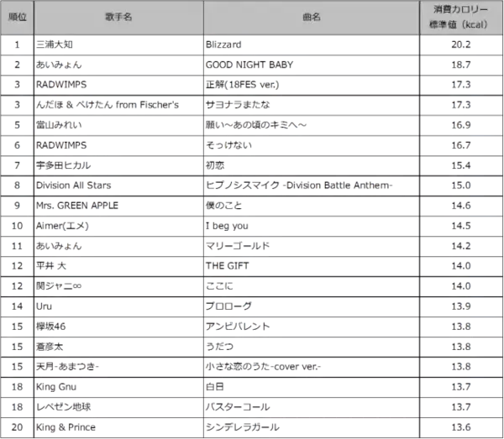Click rank number 10
The height and width of the screenshot is (439, 504).
[x=17, y=226]
